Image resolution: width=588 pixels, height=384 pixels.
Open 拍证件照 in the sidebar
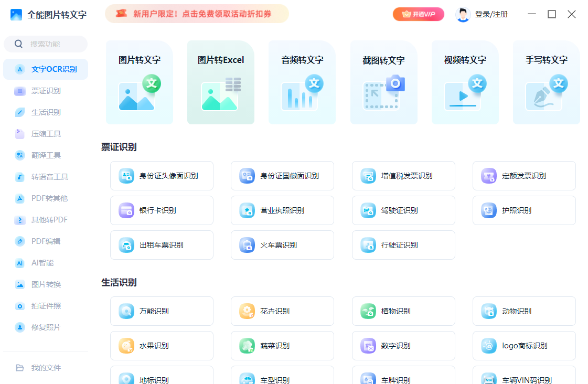click(46, 306)
